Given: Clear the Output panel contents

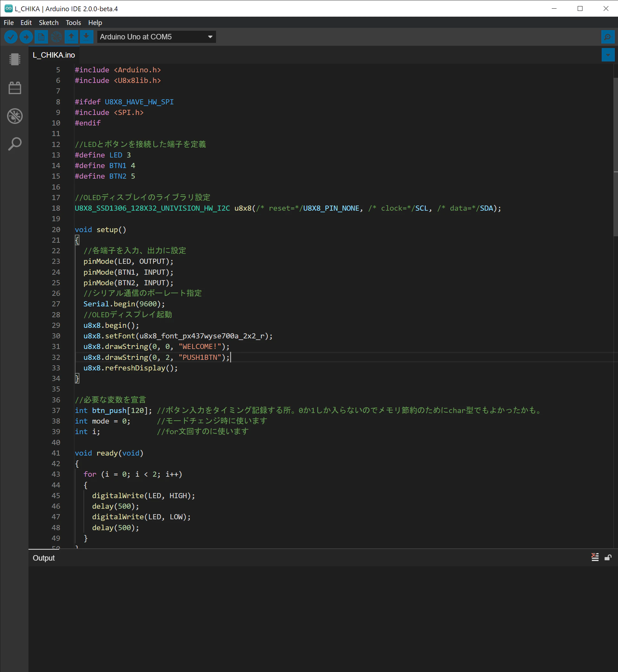Looking at the screenshot, I should (595, 557).
